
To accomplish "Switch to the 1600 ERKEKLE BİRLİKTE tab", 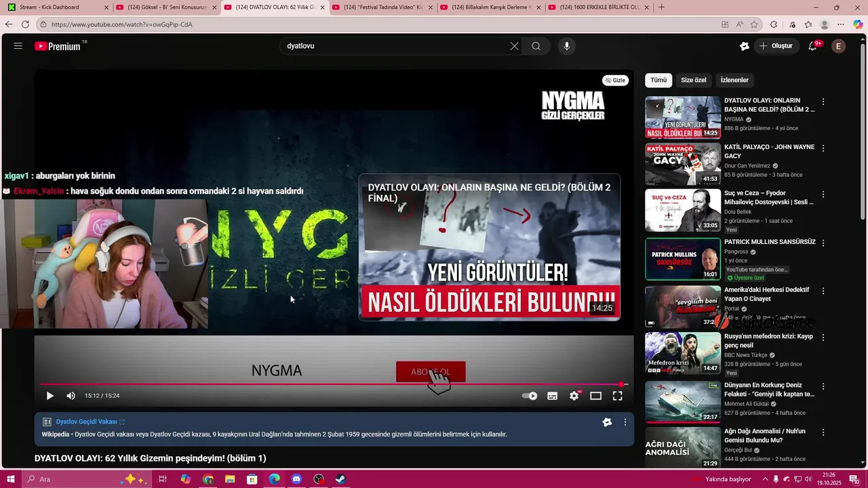I will tap(597, 7).
